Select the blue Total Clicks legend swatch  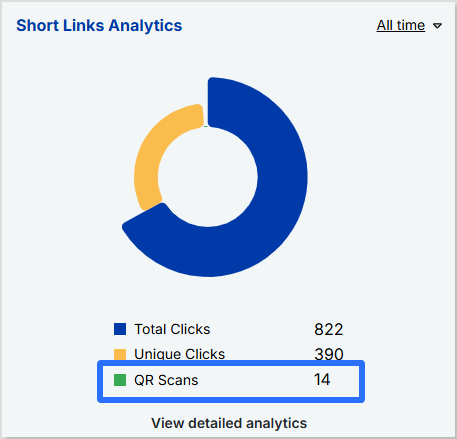120,329
